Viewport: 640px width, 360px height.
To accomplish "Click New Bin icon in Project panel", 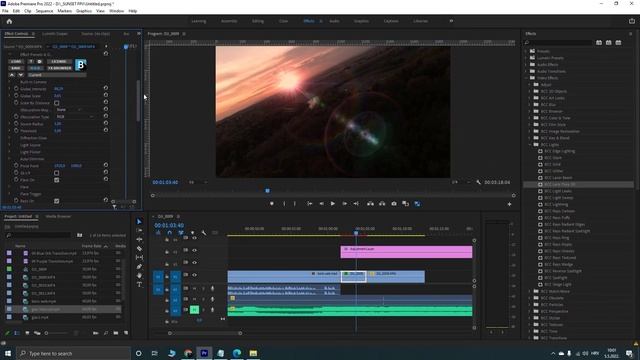I will tap(116, 333).
